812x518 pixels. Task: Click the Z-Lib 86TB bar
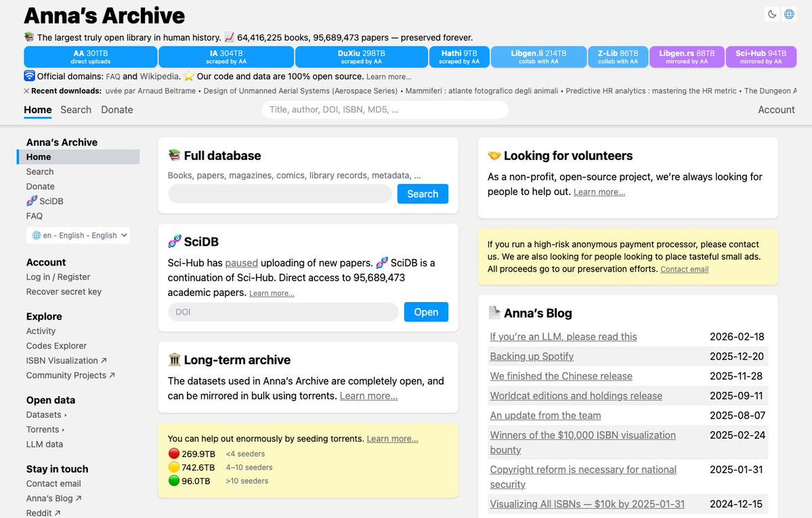click(x=618, y=56)
